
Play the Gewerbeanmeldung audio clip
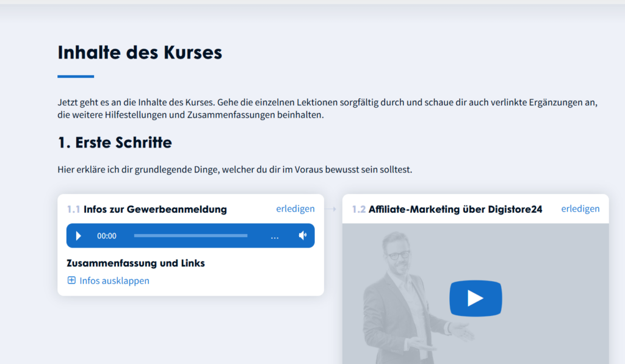click(x=78, y=236)
